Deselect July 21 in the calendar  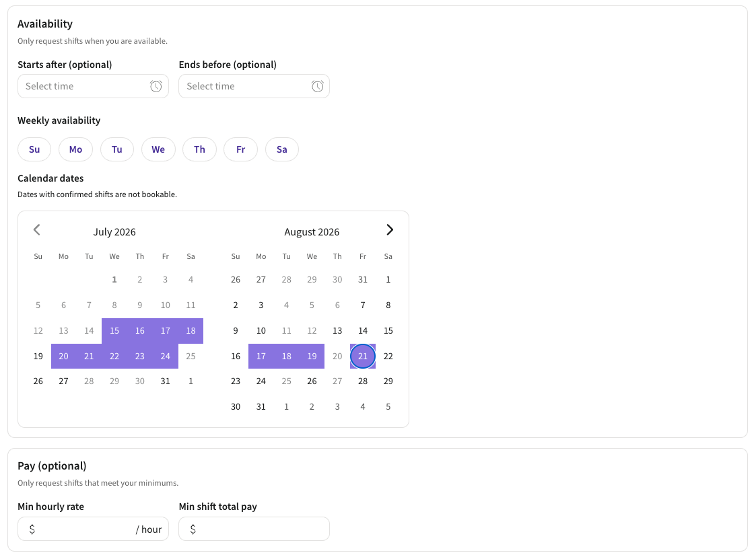pyautogui.click(x=89, y=356)
